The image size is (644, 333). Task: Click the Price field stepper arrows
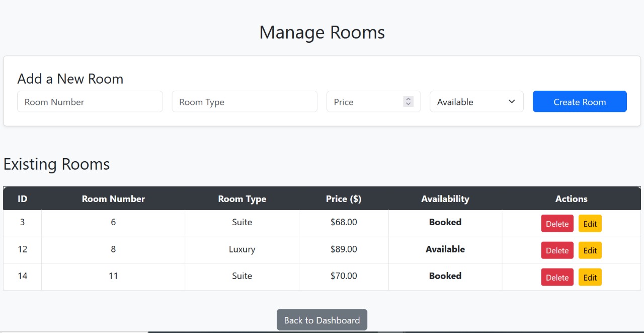409,102
